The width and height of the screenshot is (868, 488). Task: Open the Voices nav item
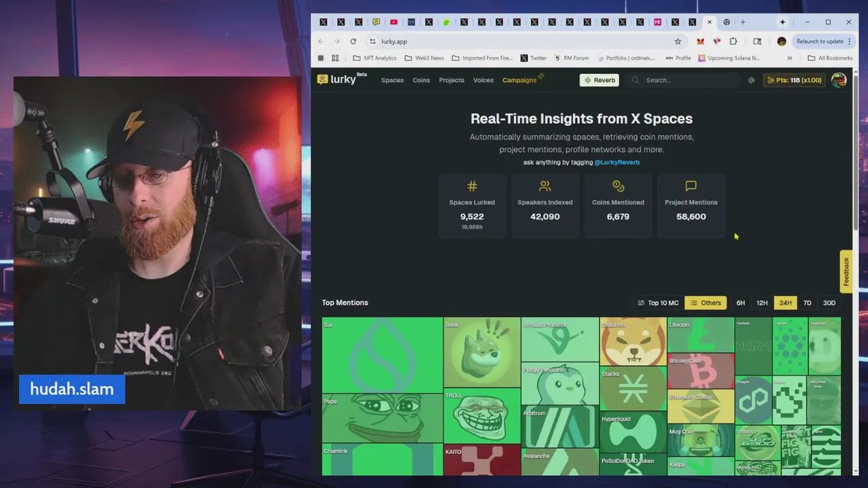click(x=484, y=80)
